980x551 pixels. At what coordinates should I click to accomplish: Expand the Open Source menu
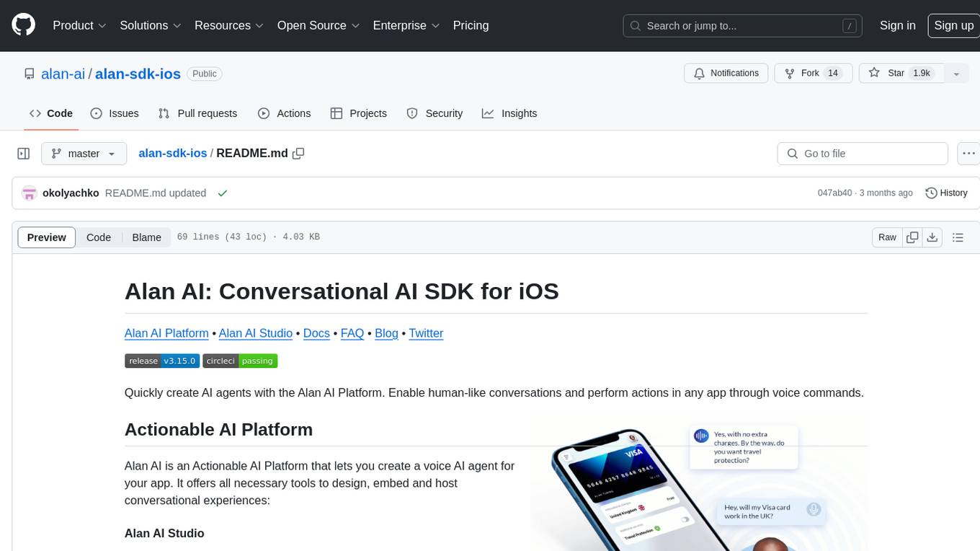click(x=318, y=25)
